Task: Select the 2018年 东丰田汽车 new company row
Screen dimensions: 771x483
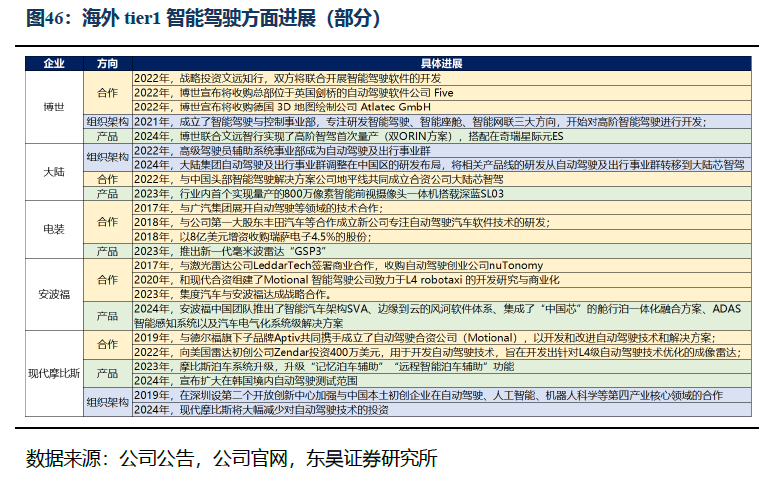Action: (x=442, y=222)
